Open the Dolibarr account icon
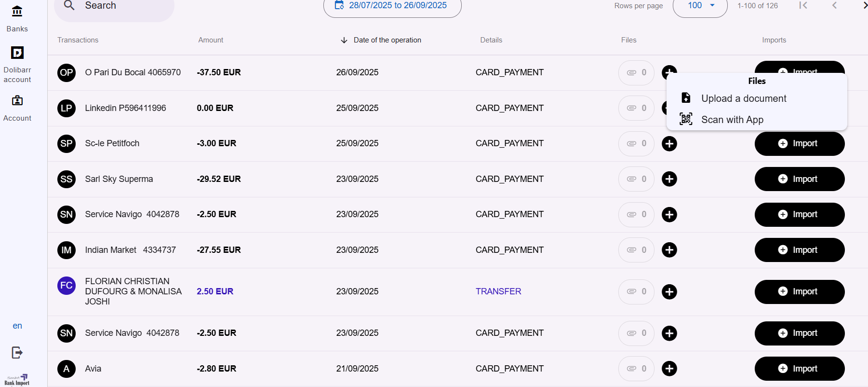The width and height of the screenshot is (868, 387). (x=17, y=53)
